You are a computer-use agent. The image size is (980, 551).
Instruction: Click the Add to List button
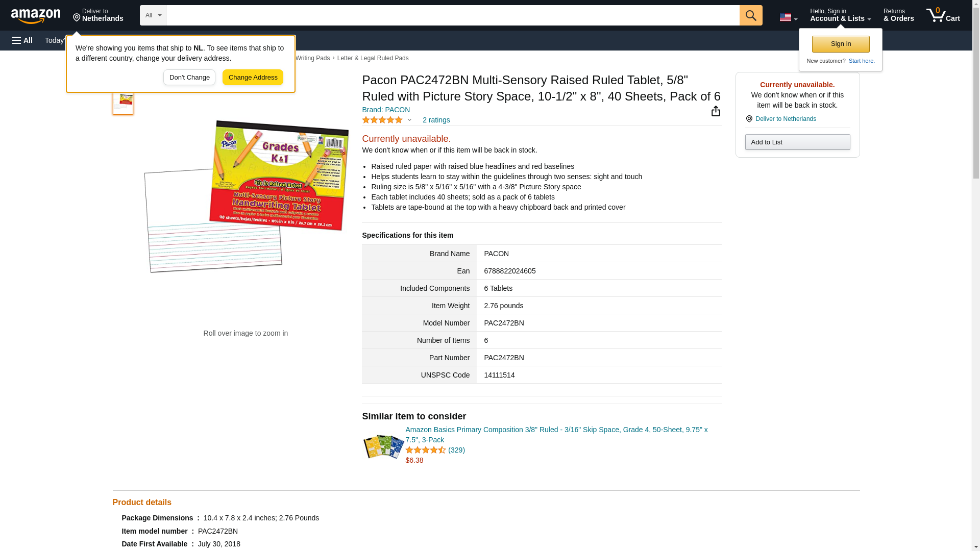(797, 142)
